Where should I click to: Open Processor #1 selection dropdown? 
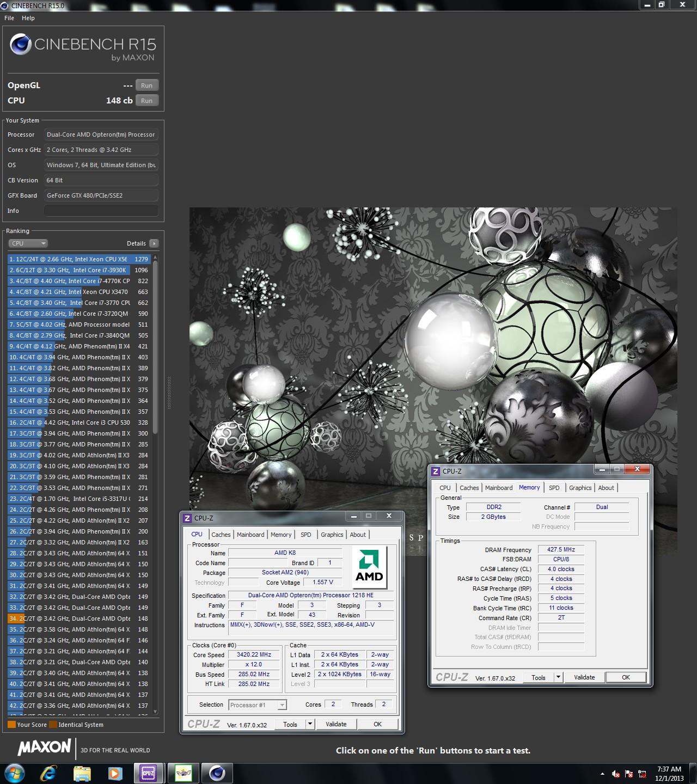pyautogui.click(x=258, y=705)
